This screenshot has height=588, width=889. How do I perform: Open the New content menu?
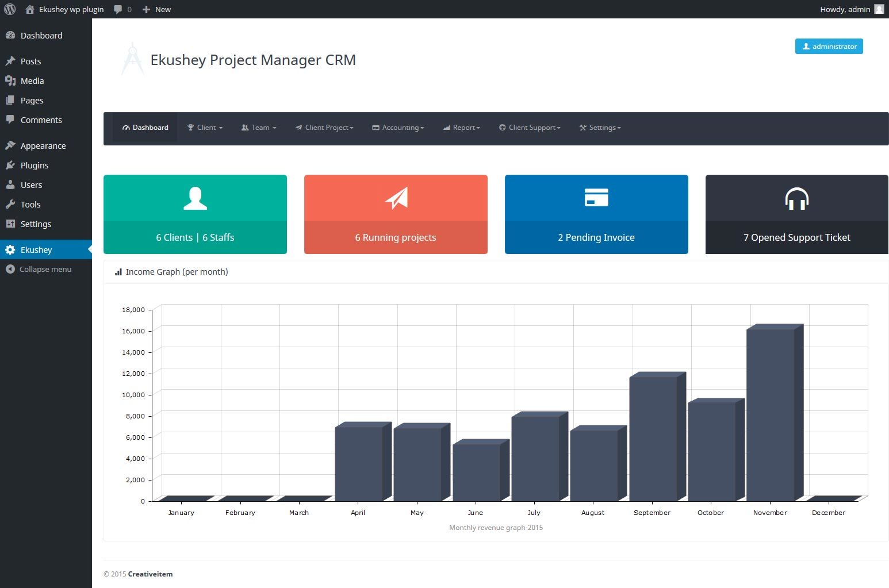156,9
